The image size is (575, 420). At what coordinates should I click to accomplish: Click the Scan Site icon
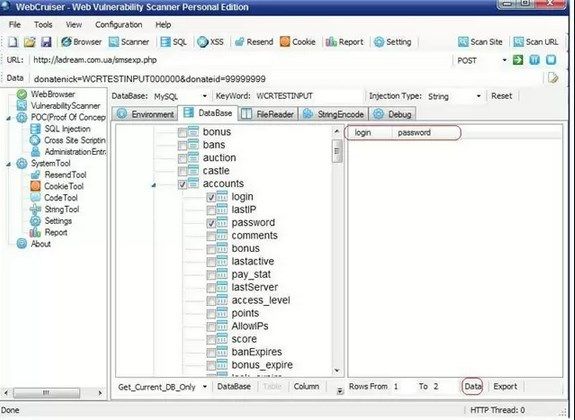[x=464, y=42]
